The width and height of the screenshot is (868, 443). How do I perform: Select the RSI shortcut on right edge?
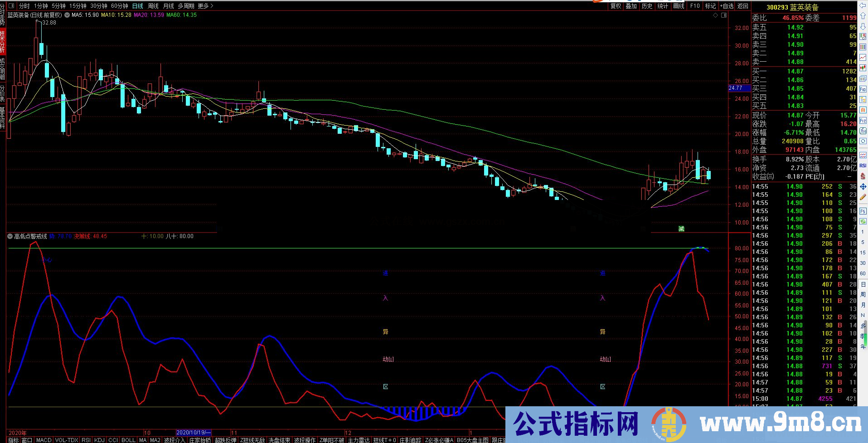point(863,165)
